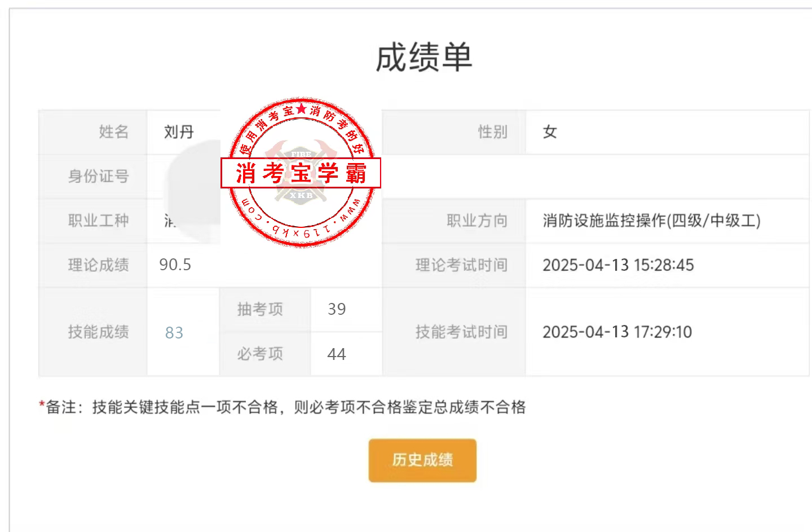Click the time 2025-04-13 15:28:45
The height and width of the screenshot is (532, 812).
[619, 265]
